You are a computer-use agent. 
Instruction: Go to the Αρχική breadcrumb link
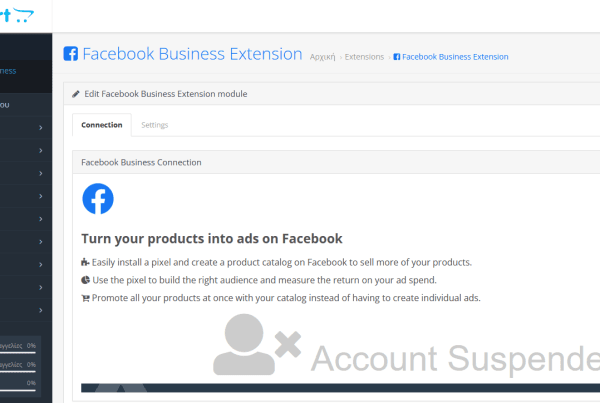322,57
